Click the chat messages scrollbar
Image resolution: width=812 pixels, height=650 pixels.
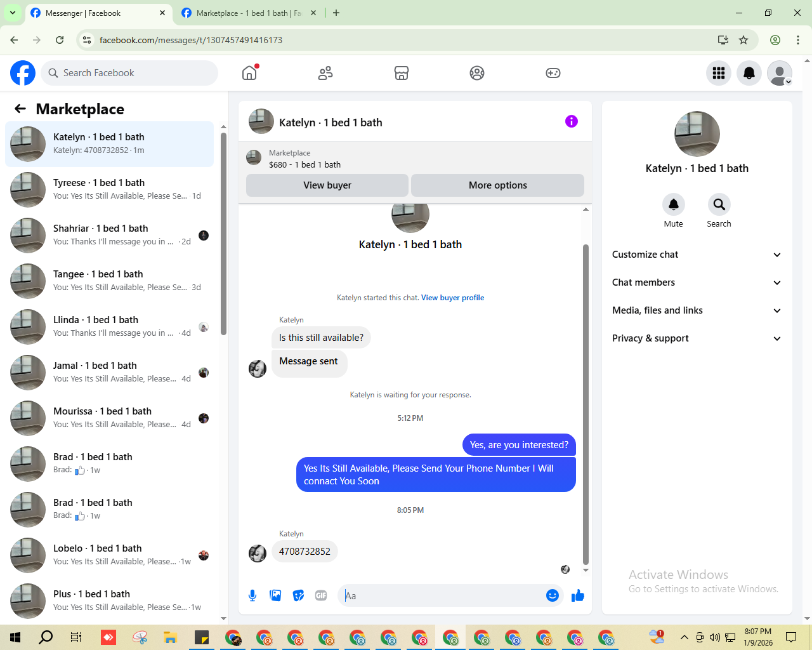pyautogui.click(x=586, y=404)
